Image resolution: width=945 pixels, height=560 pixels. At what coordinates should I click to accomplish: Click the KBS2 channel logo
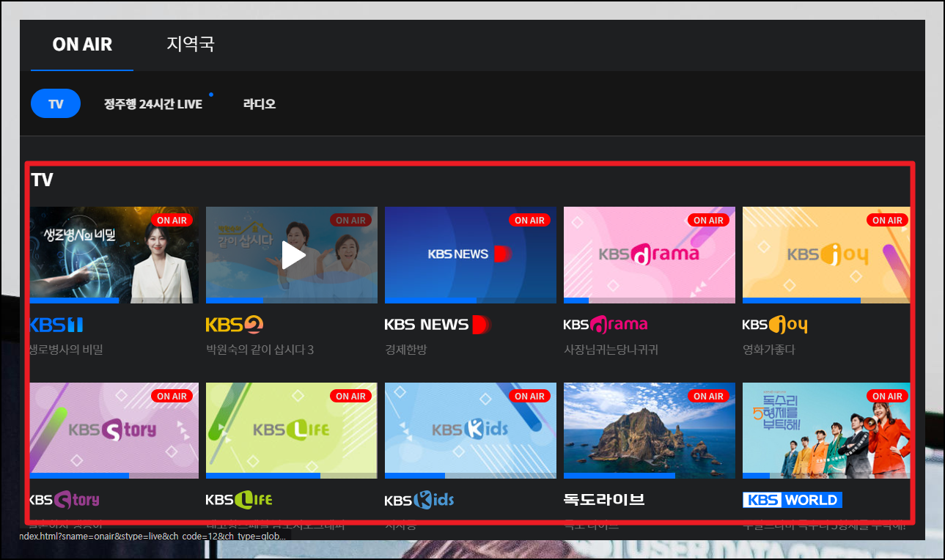pos(235,324)
